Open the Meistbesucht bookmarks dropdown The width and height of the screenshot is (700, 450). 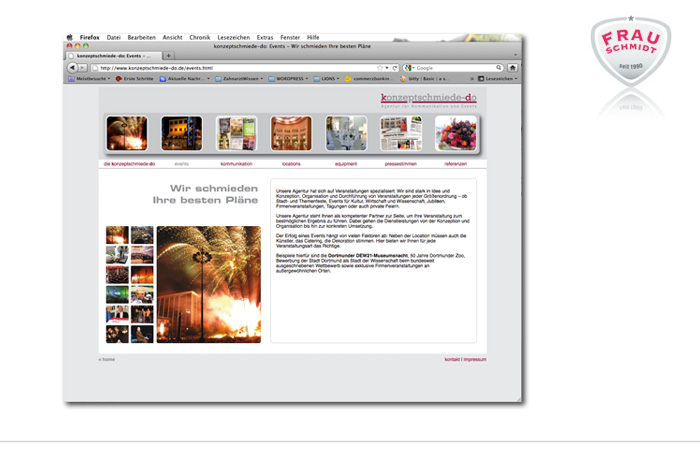click(89, 79)
